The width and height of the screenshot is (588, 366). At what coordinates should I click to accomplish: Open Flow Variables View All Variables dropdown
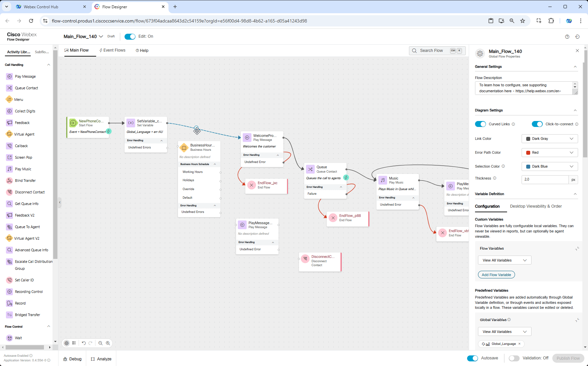point(504,260)
